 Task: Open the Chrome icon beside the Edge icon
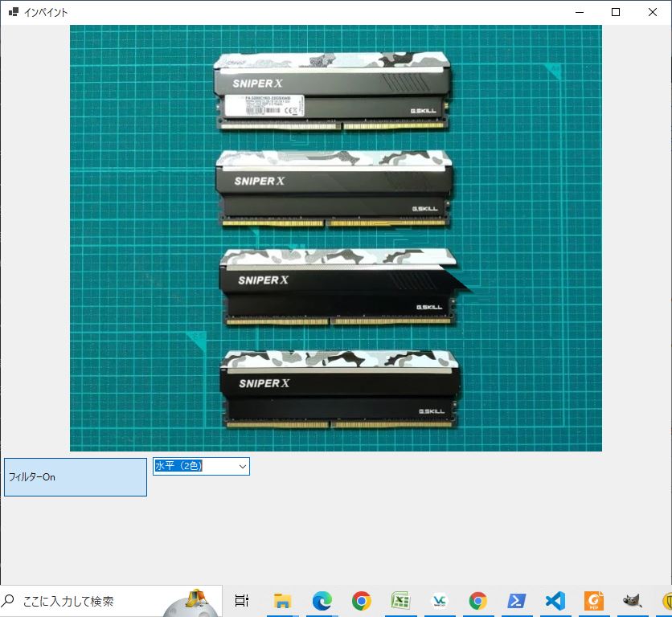point(361,601)
